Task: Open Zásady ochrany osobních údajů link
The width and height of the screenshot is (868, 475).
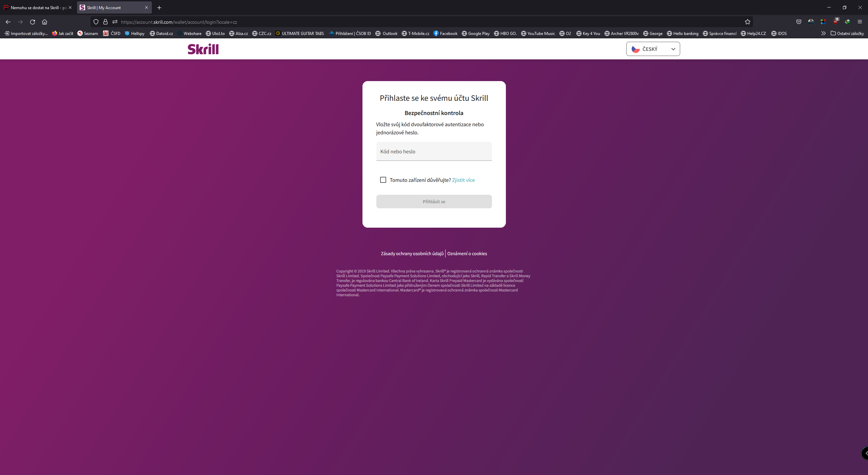Action: (x=412, y=253)
